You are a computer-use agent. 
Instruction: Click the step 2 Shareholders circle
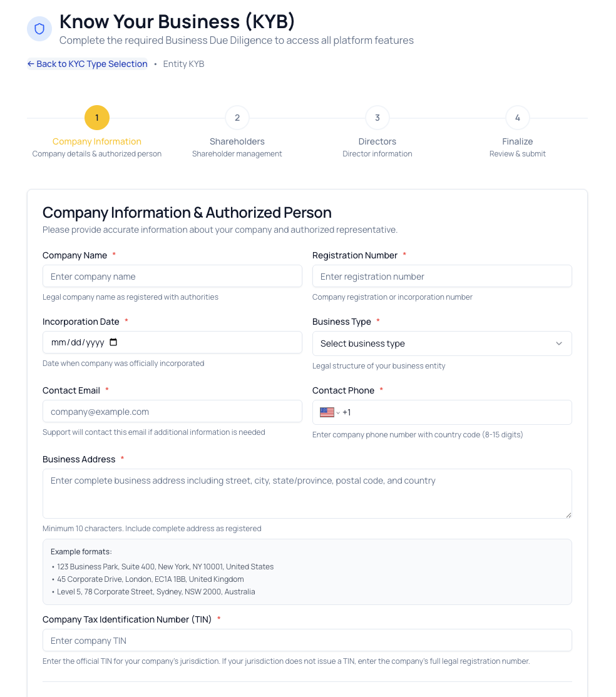[x=237, y=118]
